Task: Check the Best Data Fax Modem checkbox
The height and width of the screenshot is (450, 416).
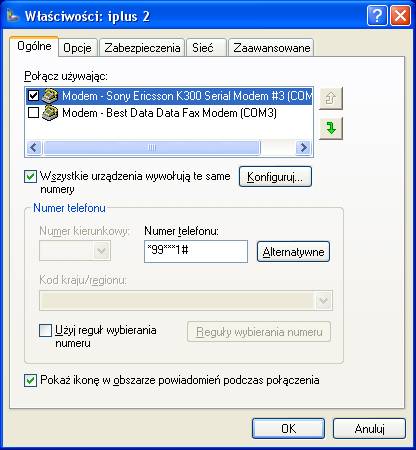Action: point(33,113)
